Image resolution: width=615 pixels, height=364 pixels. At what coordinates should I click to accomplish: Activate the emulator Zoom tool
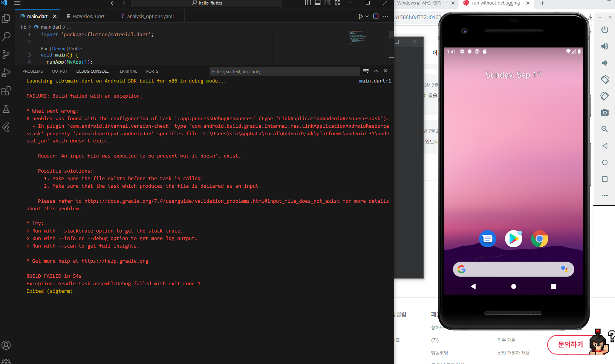click(x=605, y=129)
